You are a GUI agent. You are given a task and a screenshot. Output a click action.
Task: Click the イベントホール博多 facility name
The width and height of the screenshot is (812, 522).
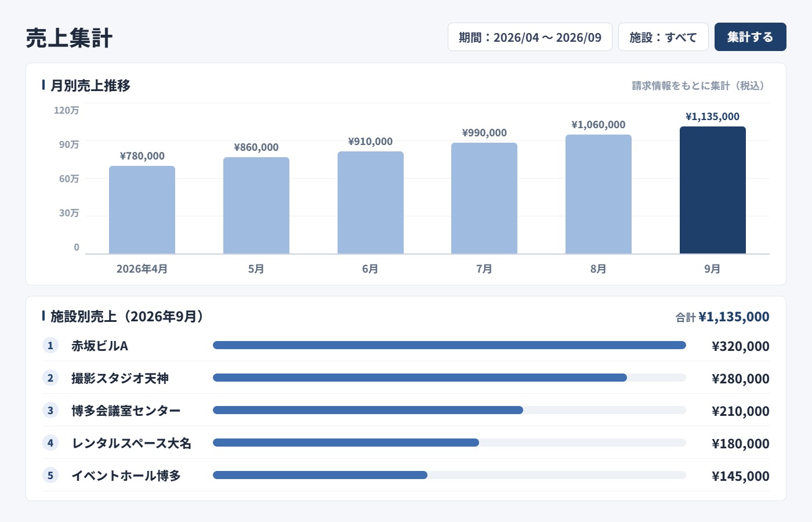pyautogui.click(x=126, y=476)
